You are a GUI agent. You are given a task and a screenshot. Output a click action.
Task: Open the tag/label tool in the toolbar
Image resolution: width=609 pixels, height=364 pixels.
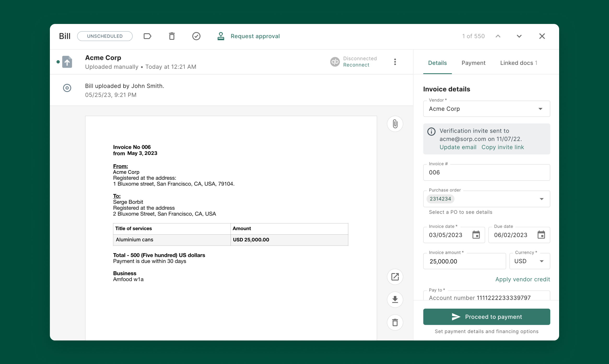pyautogui.click(x=148, y=36)
